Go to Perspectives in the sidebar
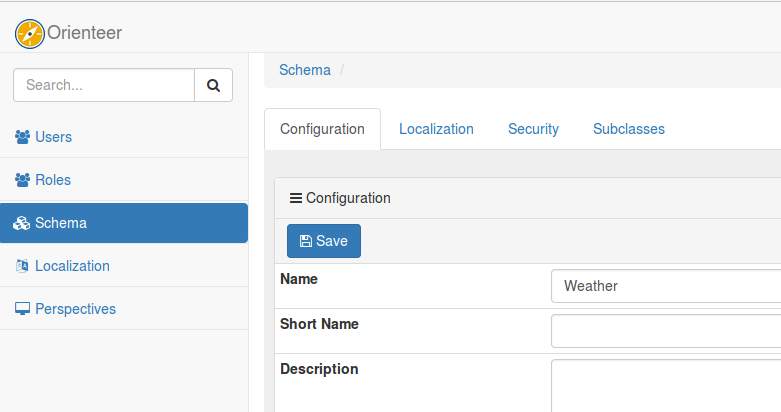 tap(75, 309)
